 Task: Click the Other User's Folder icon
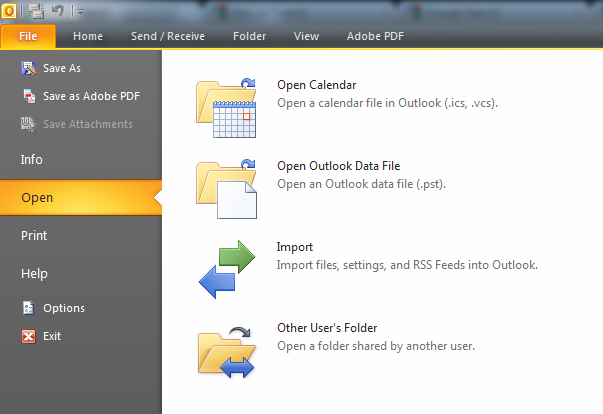(x=226, y=351)
